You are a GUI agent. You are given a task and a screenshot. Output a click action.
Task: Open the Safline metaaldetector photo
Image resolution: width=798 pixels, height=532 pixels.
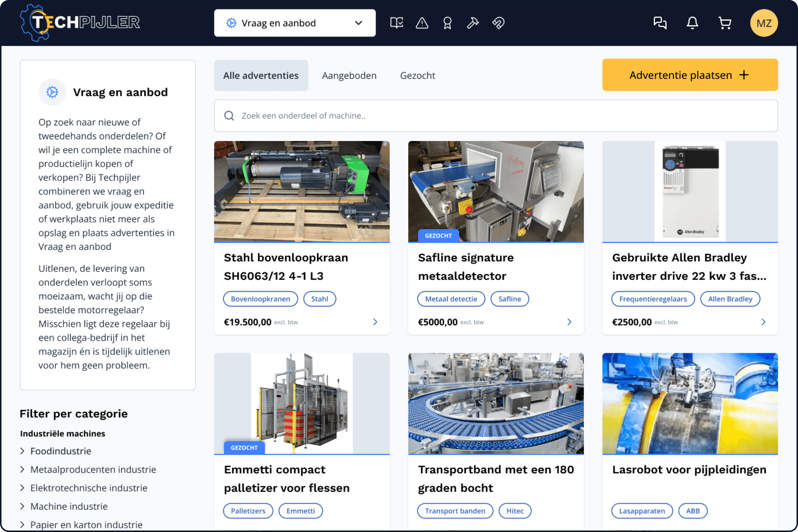(495, 191)
